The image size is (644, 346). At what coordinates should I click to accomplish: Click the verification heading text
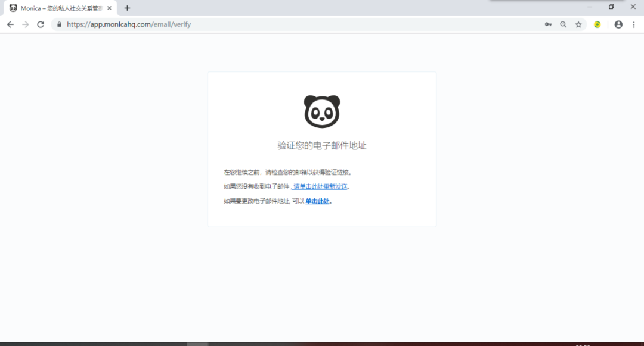pyautogui.click(x=321, y=145)
